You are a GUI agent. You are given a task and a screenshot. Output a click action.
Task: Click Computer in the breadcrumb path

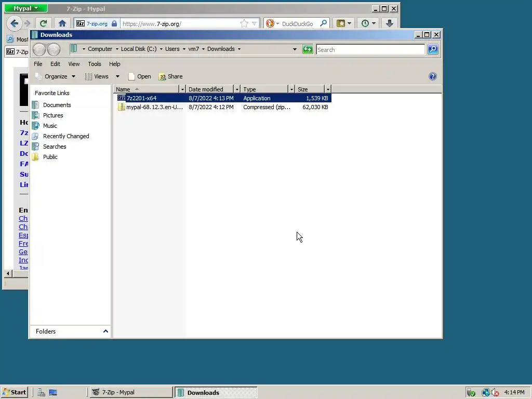tap(100, 49)
